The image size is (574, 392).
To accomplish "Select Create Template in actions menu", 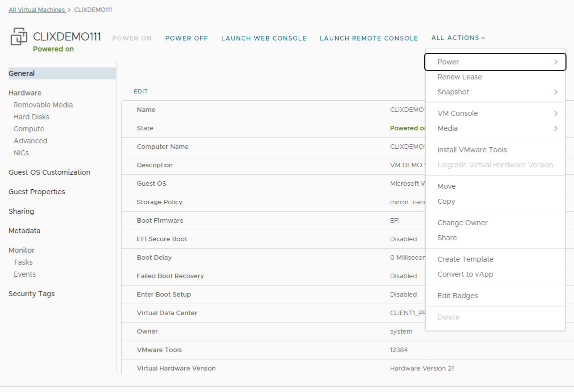I will [465, 259].
